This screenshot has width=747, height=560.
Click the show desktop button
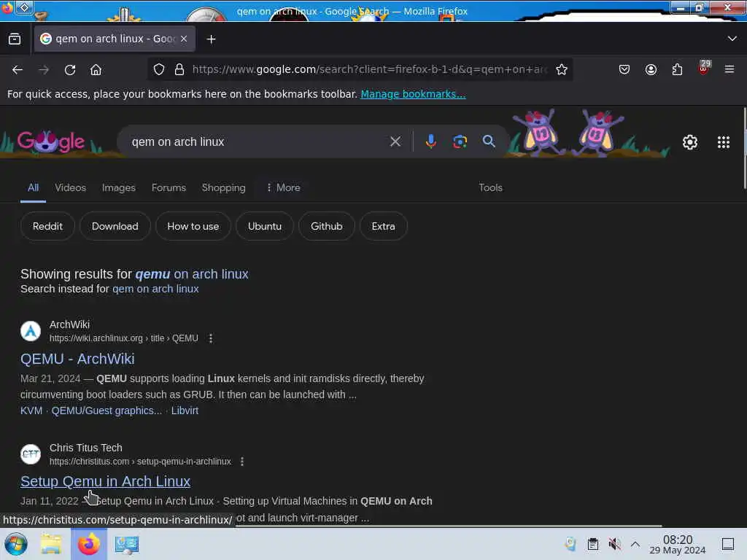click(728, 544)
